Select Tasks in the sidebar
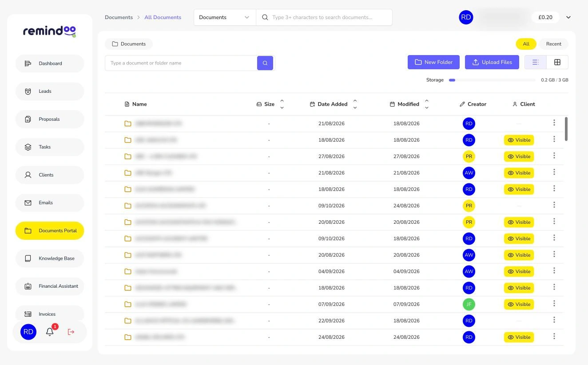Screen dimensions: 588x365 click(50, 147)
